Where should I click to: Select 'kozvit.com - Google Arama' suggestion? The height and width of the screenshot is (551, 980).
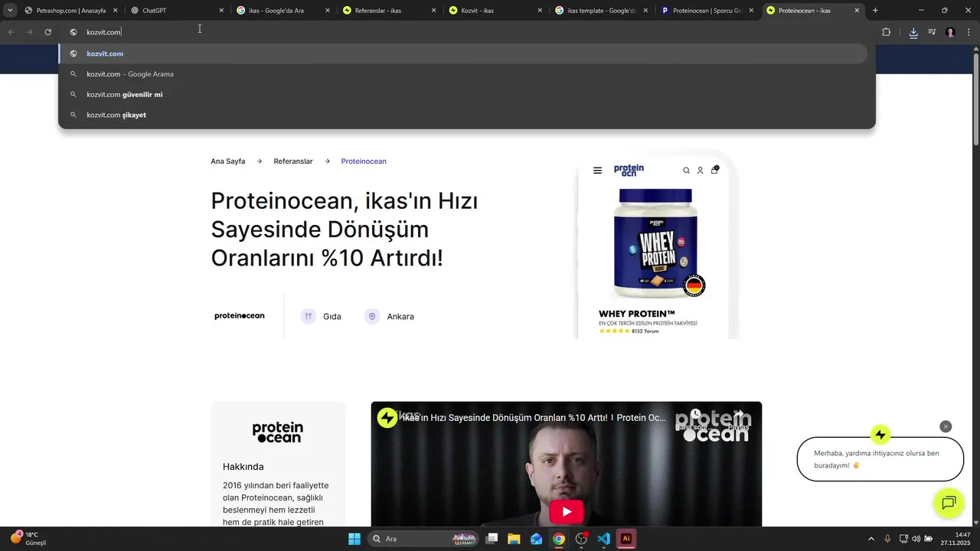pyautogui.click(x=463, y=74)
